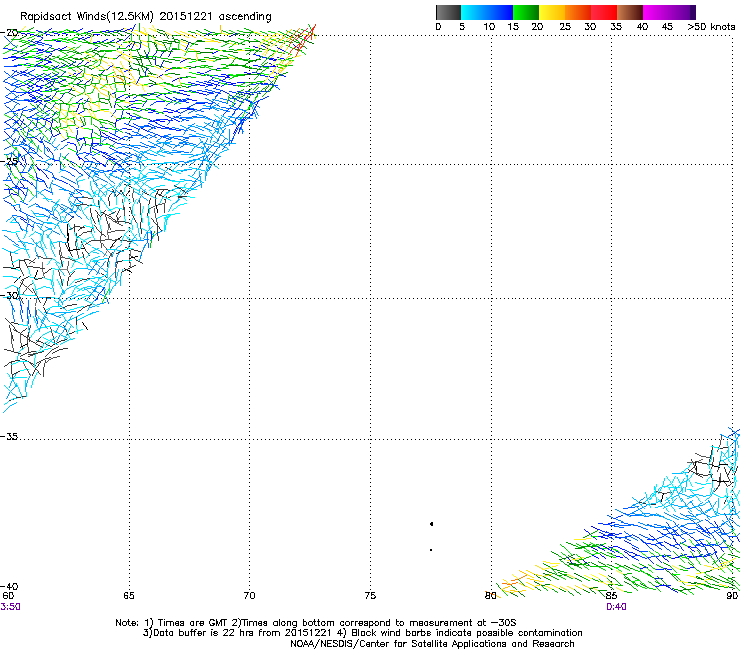Click the map title 'Rapidscat Winds(12.5KM) 20151221 ascending'
The image size is (740, 650).
point(146,17)
